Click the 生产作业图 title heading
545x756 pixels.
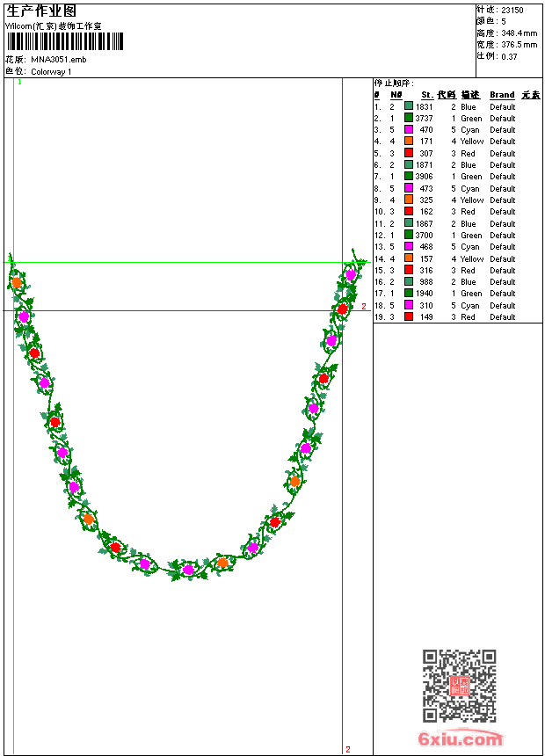[41, 11]
